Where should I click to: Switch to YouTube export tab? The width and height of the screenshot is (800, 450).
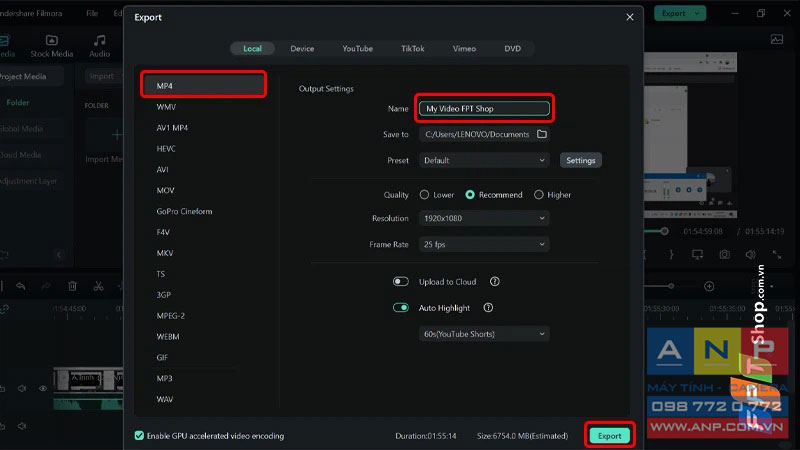point(357,48)
